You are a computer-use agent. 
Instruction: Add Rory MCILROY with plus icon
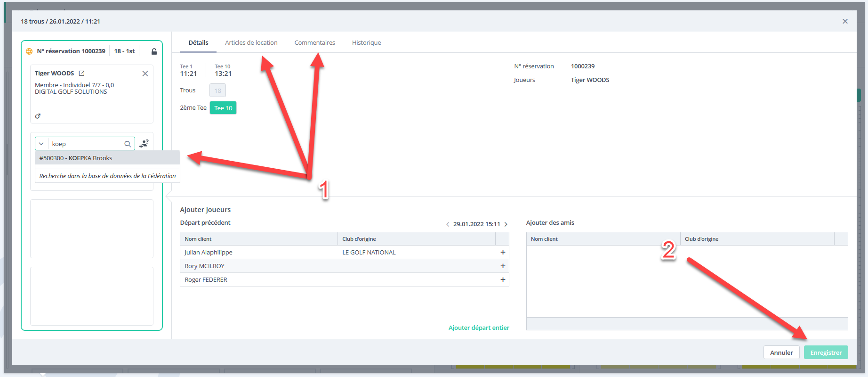click(503, 266)
